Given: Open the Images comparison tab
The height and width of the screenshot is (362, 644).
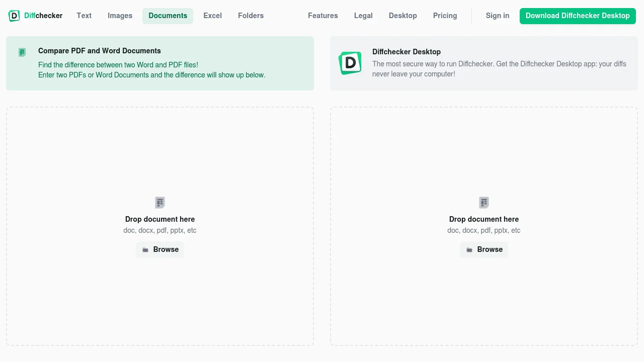Looking at the screenshot, I should (120, 16).
